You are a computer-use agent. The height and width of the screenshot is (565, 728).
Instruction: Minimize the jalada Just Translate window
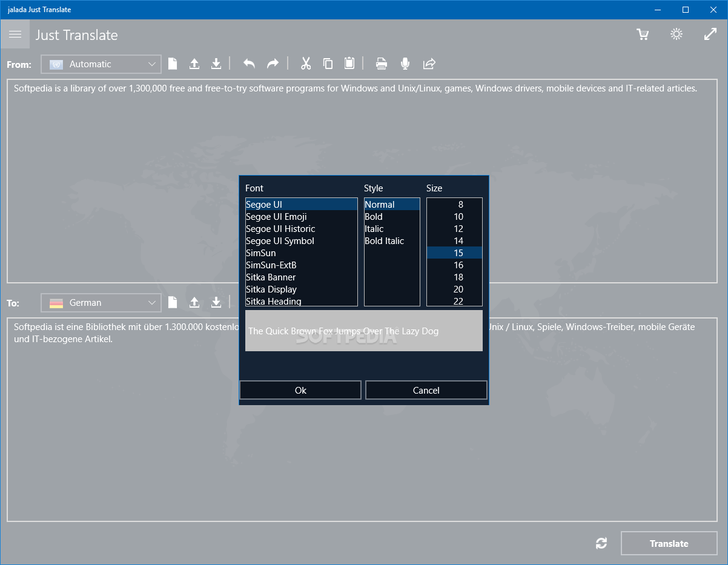point(658,10)
